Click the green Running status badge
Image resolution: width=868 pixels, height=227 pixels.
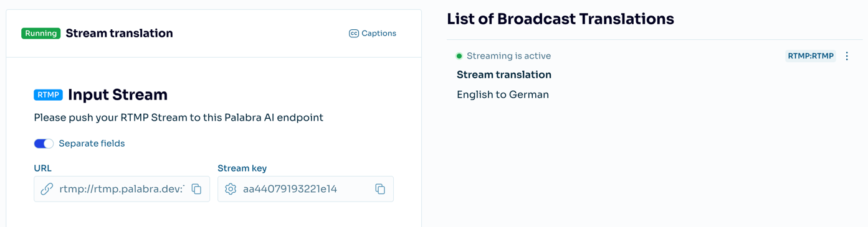click(x=41, y=34)
